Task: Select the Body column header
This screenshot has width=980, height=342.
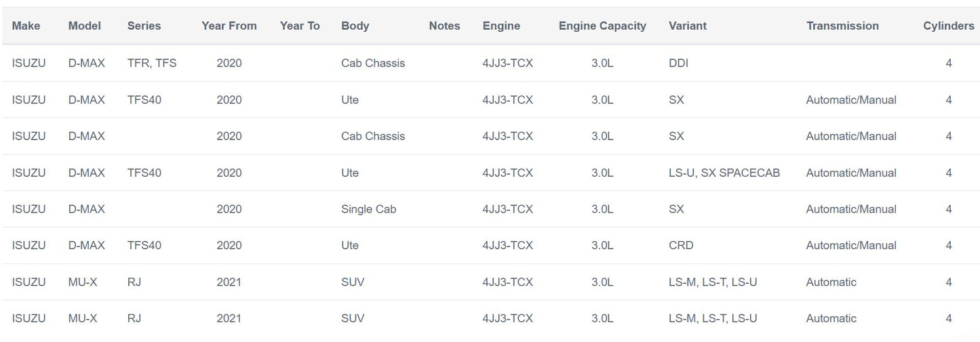Action: [x=355, y=26]
